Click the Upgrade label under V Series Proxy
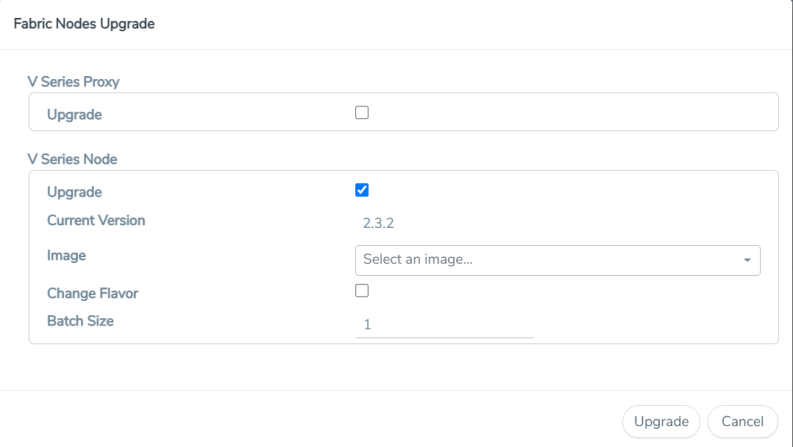 click(x=74, y=114)
